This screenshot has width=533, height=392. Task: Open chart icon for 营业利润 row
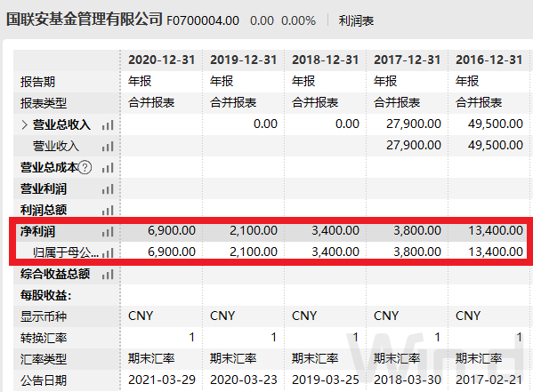coord(108,188)
